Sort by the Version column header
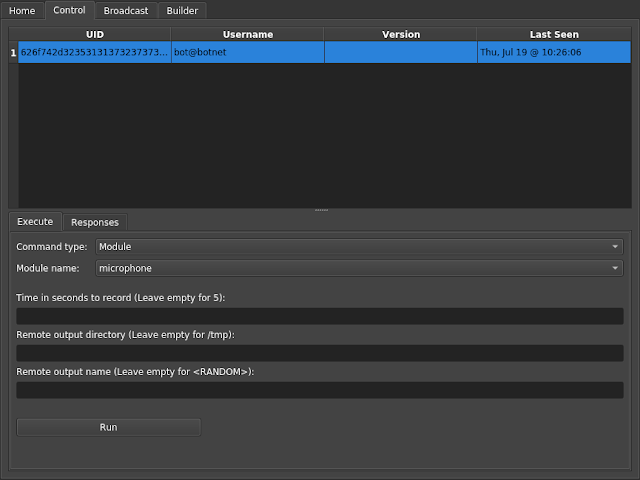 click(401, 34)
